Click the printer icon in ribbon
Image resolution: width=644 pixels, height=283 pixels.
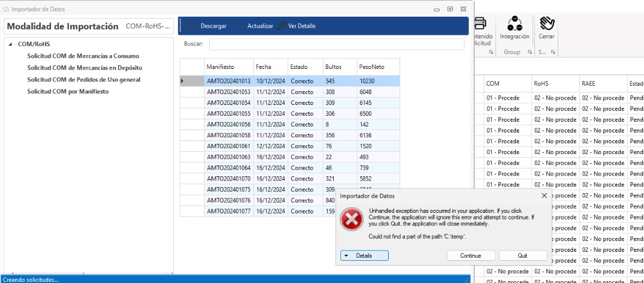click(480, 23)
